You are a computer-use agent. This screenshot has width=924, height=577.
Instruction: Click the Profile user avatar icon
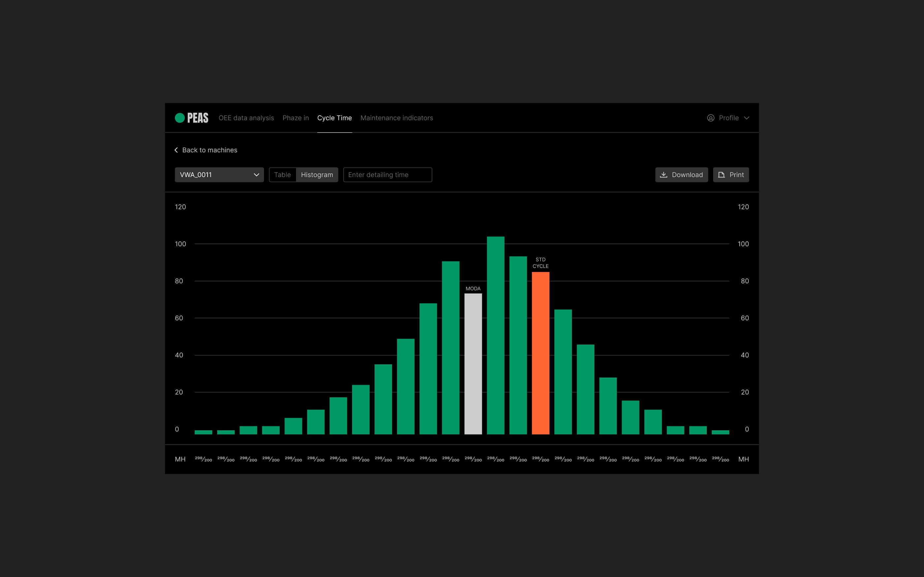[710, 118]
